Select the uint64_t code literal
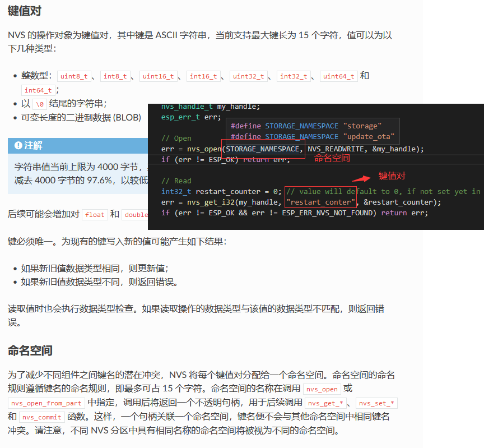The image size is (484, 448). pyautogui.click(x=338, y=76)
